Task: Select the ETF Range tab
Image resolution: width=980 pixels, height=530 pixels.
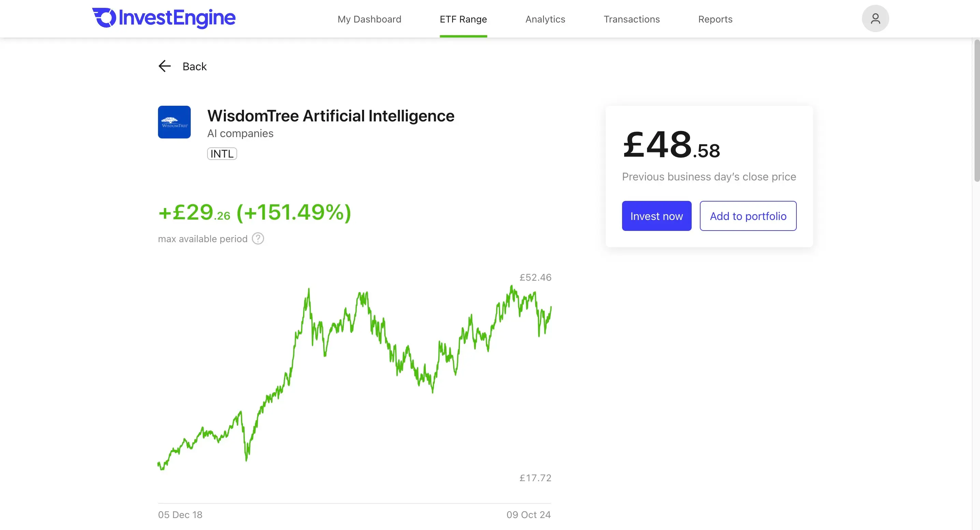Action: (x=463, y=19)
